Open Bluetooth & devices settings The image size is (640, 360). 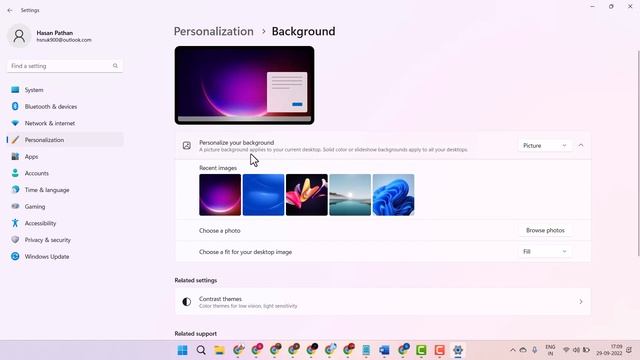64,107
